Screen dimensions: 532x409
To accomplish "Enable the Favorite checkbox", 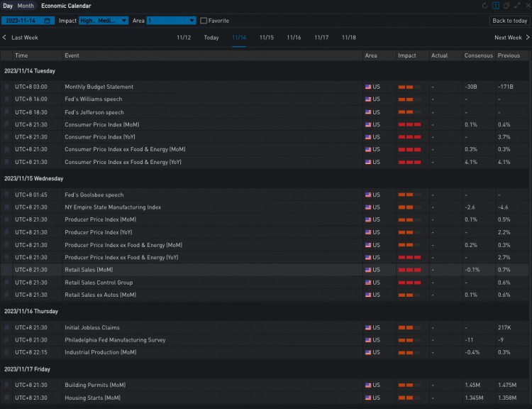I will tap(204, 21).
